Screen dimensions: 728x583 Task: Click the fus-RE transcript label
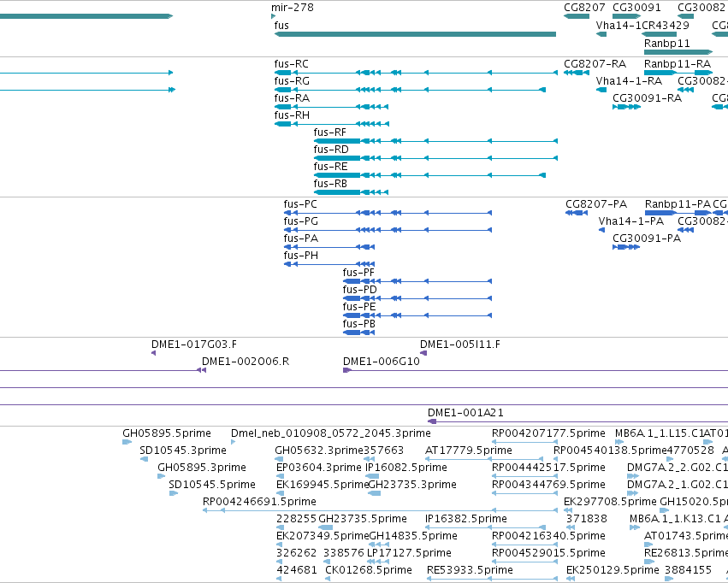point(330,167)
